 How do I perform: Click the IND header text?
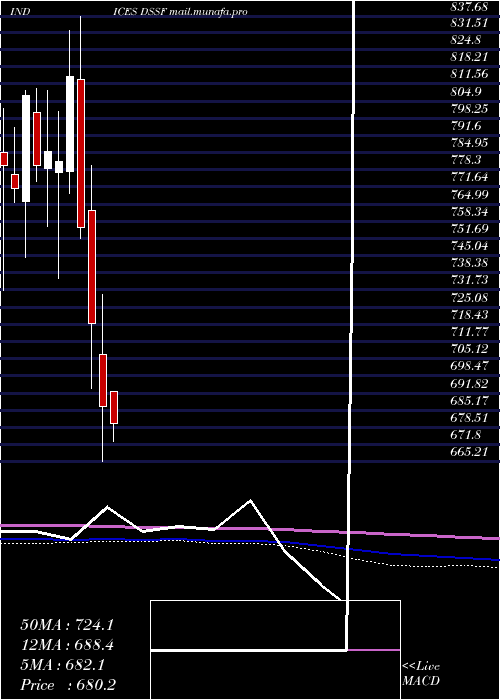(x=20, y=12)
